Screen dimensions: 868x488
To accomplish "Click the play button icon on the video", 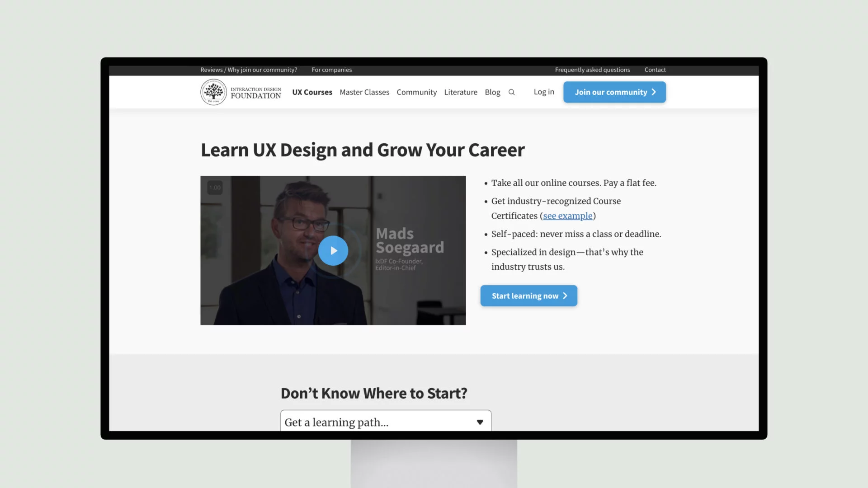I will click(x=333, y=250).
